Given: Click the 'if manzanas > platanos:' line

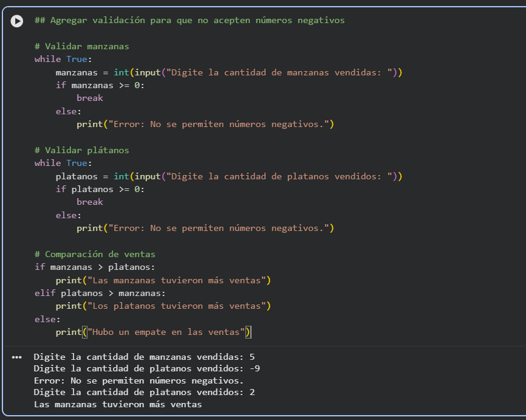Looking at the screenshot, I should [95, 267].
